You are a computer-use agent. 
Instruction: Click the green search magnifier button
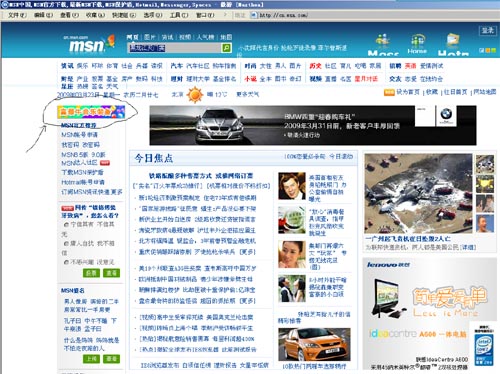226,48
